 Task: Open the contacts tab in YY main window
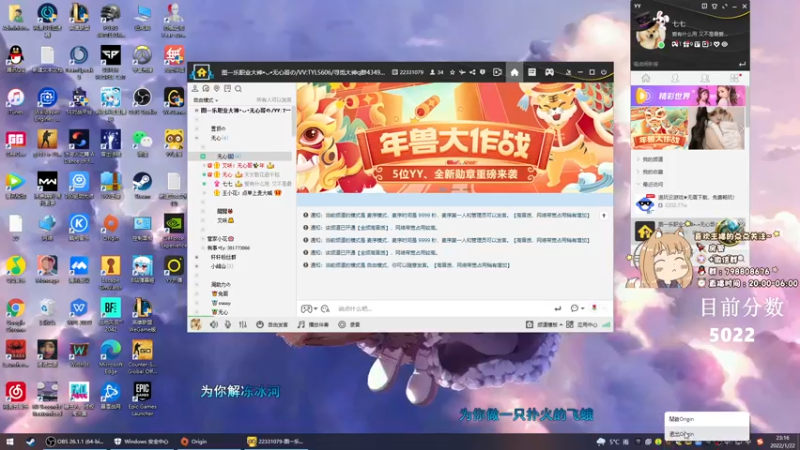[x=675, y=78]
